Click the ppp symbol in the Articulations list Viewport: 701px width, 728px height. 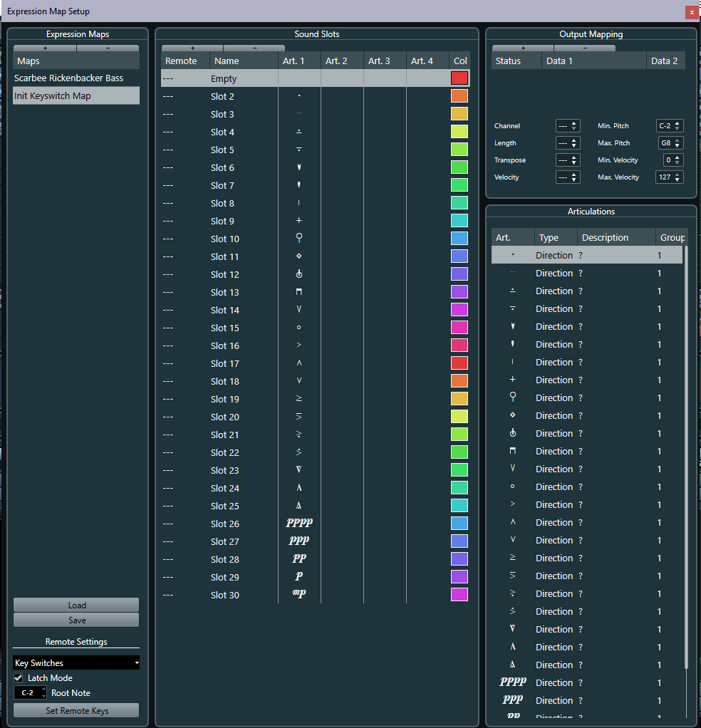tap(512, 700)
